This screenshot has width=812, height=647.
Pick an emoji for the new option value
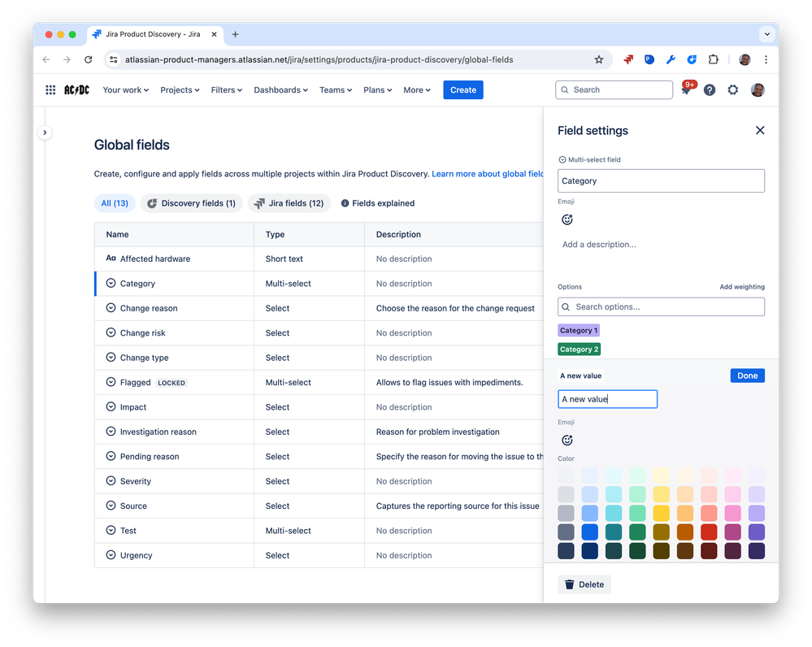click(567, 441)
